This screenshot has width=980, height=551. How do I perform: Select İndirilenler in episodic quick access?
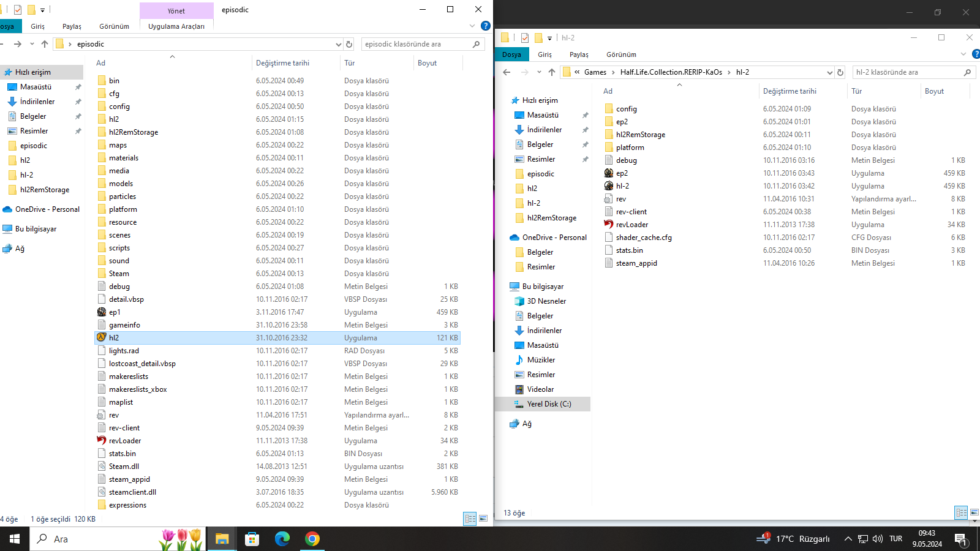[42, 102]
